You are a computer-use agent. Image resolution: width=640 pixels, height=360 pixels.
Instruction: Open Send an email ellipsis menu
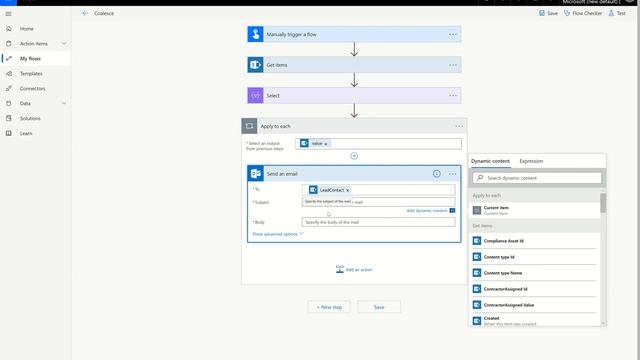click(x=453, y=174)
